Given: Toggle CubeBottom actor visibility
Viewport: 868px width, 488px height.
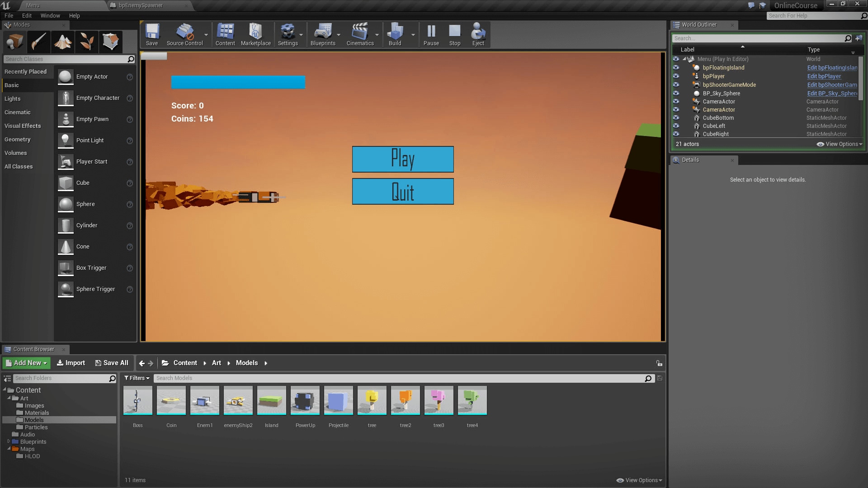Looking at the screenshot, I should [x=676, y=118].
